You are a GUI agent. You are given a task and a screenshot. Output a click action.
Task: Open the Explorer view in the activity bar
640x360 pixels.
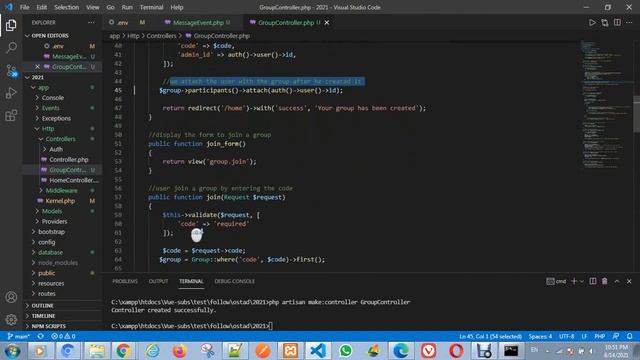click(x=11, y=25)
